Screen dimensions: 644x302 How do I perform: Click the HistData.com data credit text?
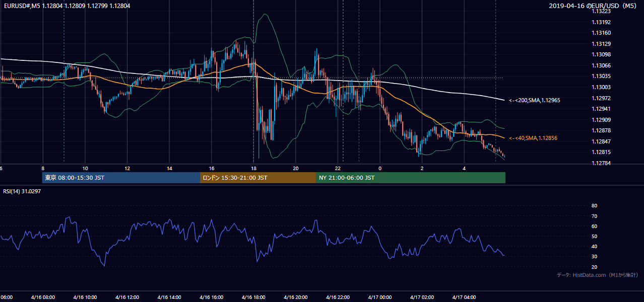click(598, 275)
